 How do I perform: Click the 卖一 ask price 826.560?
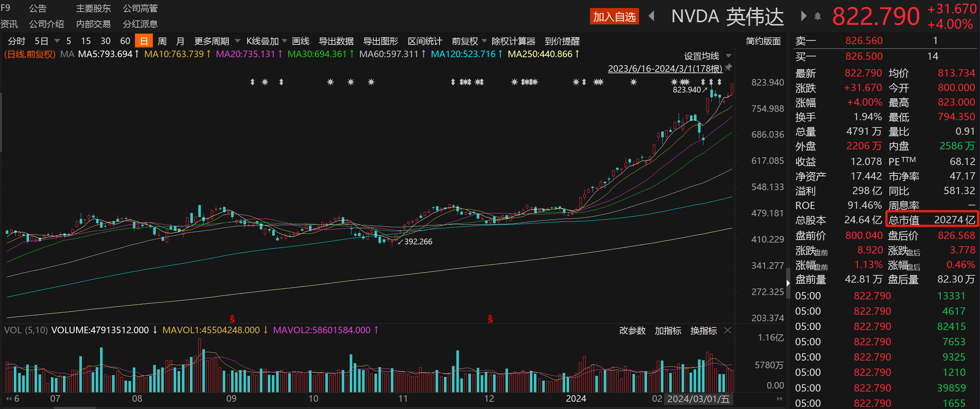(864, 40)
